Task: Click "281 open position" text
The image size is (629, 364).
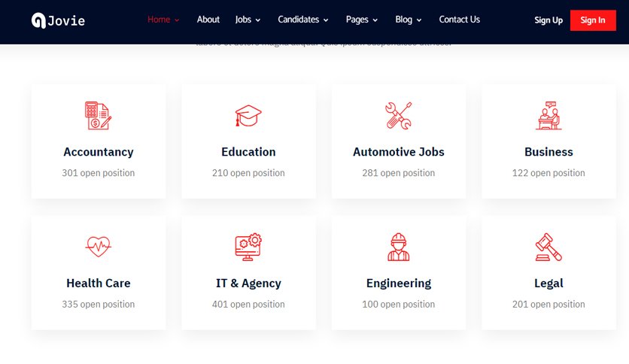Action: tap(398, 173)
